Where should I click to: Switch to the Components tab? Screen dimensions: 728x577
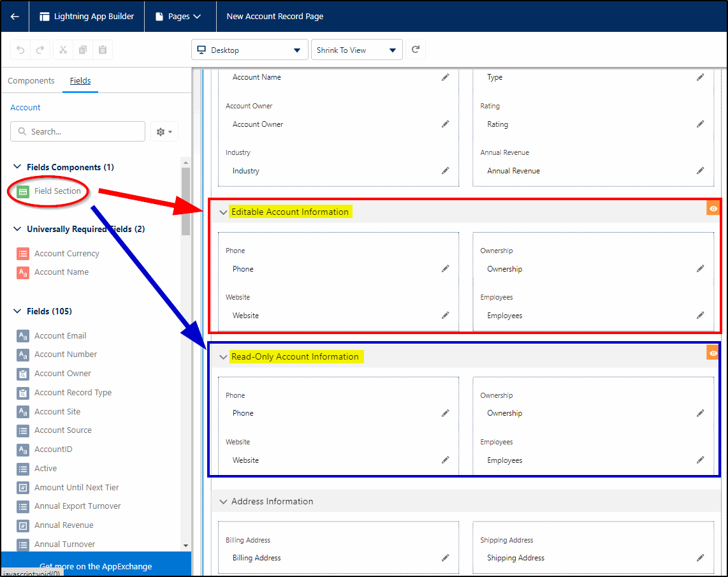(x=31, y=81)
